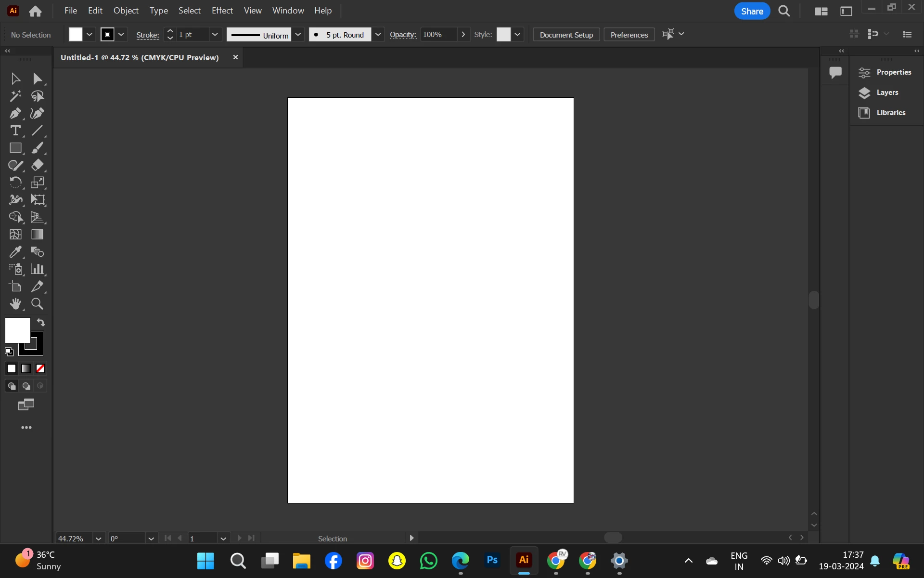Viewport: 924px width, 578px height.
Task: Open the Effect menu
Action: tap(222, 11)
